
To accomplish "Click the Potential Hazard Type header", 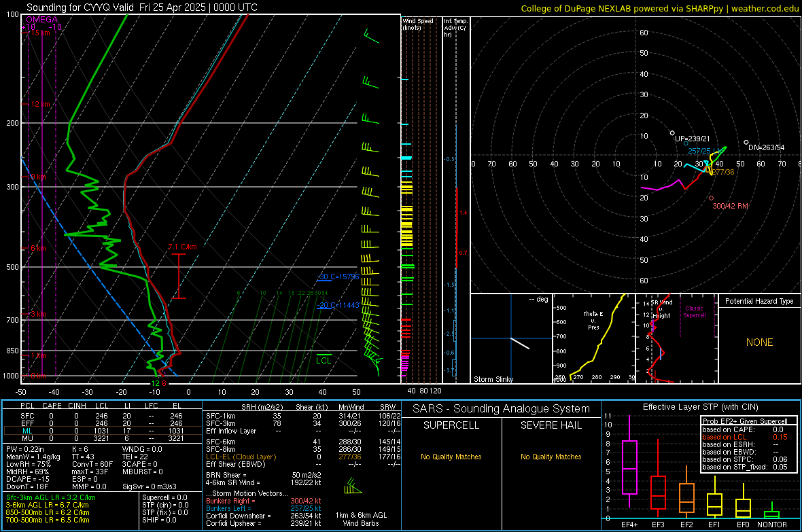I will pyautogui.click(x=759, y=301).
